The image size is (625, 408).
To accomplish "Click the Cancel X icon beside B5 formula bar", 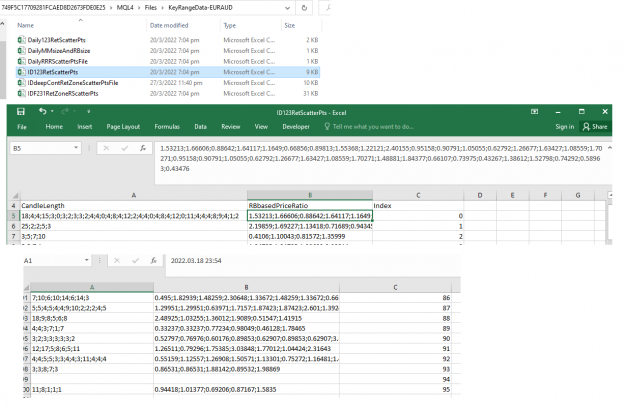I will [x=106, y=148].
